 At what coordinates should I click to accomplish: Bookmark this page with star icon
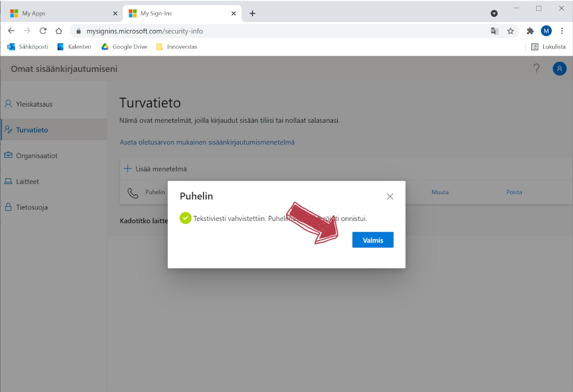(511, 31)
